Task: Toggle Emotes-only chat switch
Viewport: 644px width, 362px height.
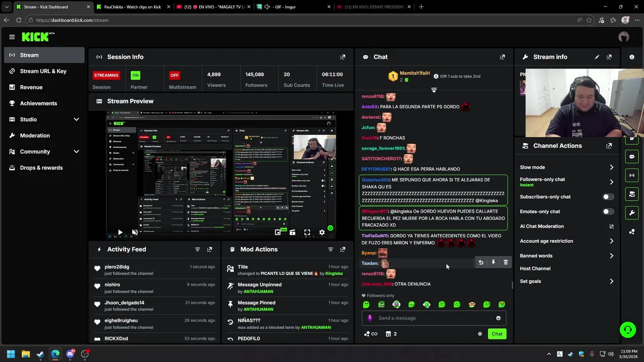Action: click(x=608, y=212)
